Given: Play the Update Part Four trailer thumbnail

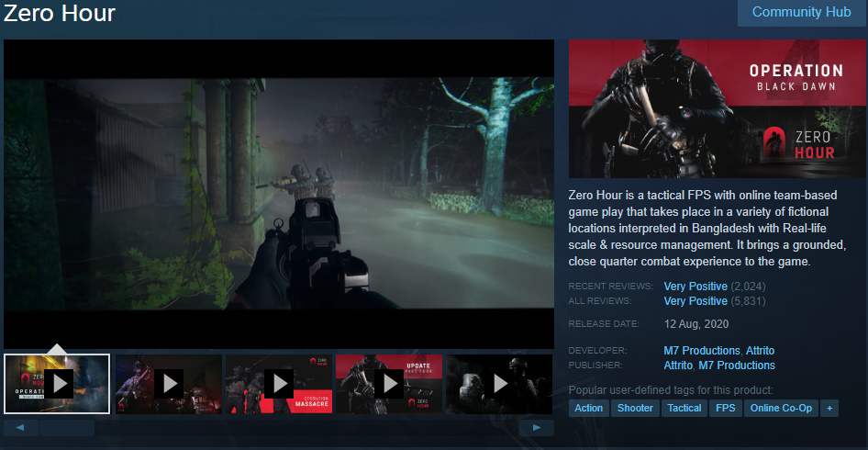Looking at the screenshot, I should point(389,384).
